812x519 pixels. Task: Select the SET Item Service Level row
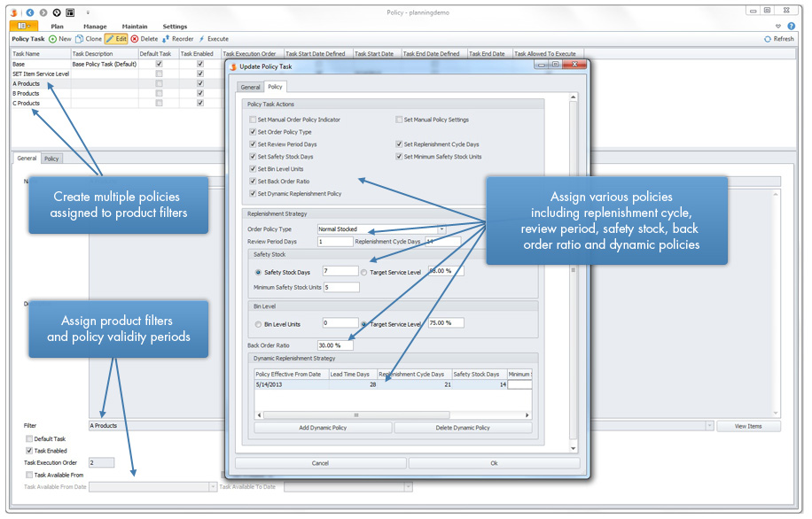[118, 74]
